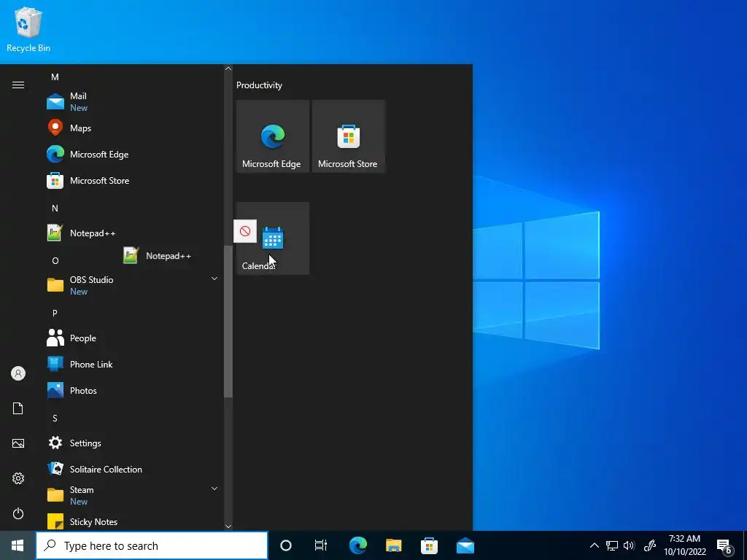Jump to letter N section header
Viewport: 747px width, 560px height.
click(55, 208)
